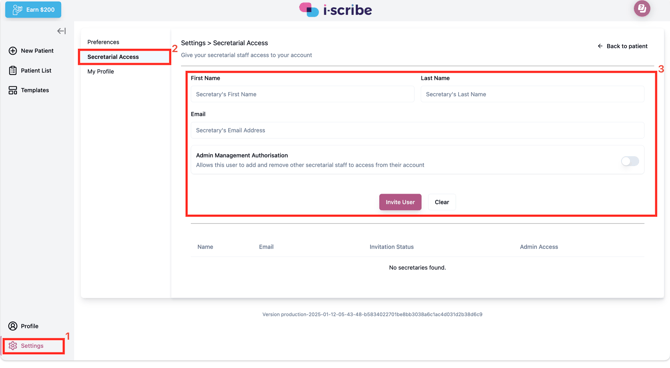Click the i-scribe logo

[335, 9]
